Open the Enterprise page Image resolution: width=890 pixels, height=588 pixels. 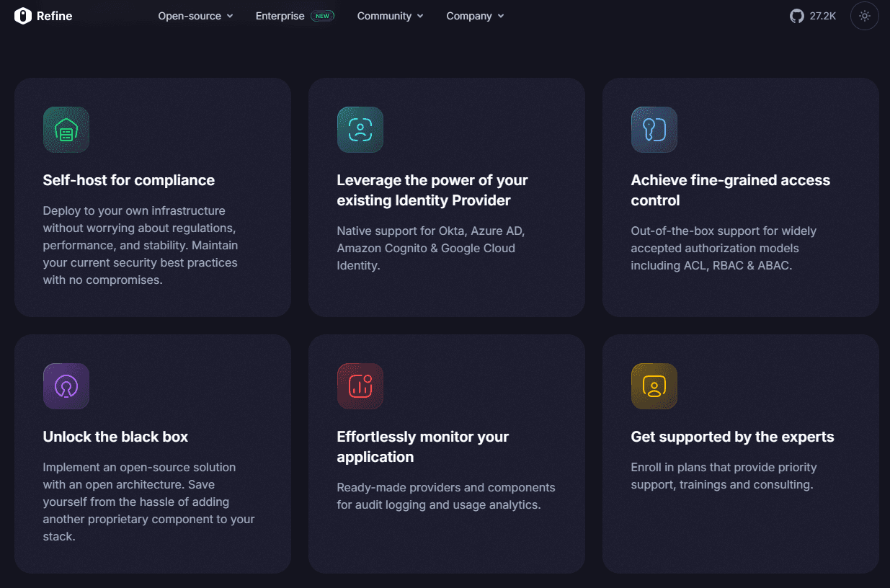(295, 16)
